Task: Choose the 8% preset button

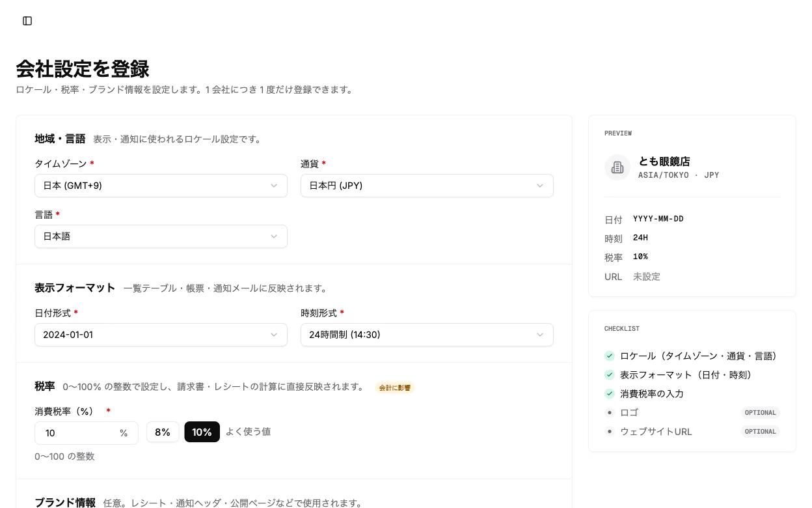Action: [x=163, y=432]
